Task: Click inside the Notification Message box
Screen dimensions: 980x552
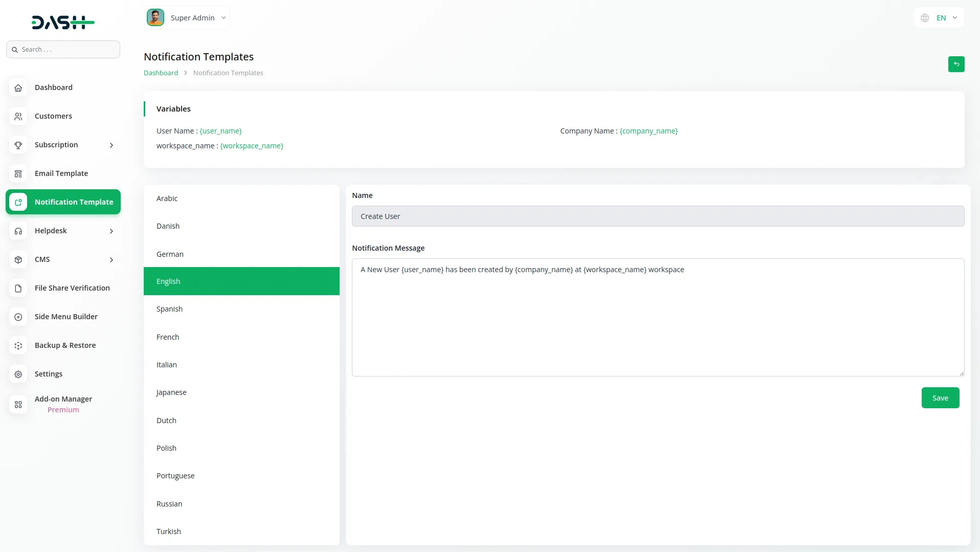Action: coord(657,317)
